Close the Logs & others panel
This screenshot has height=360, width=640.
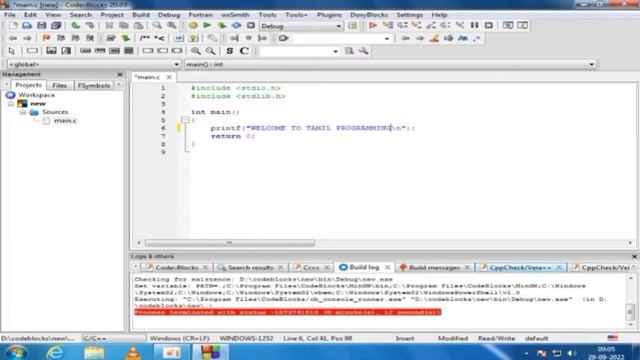pos(634,256)
